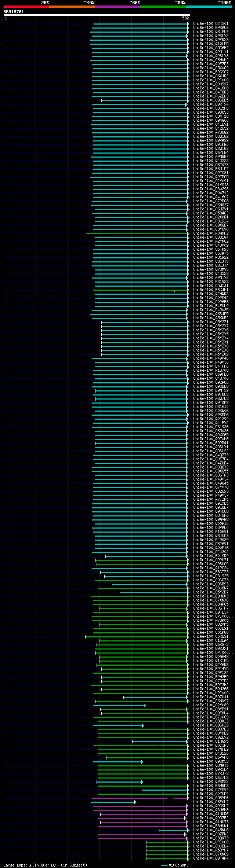Select UniRef100_O24302 label
Screen dimensions: 235x868
coord(211,552)
